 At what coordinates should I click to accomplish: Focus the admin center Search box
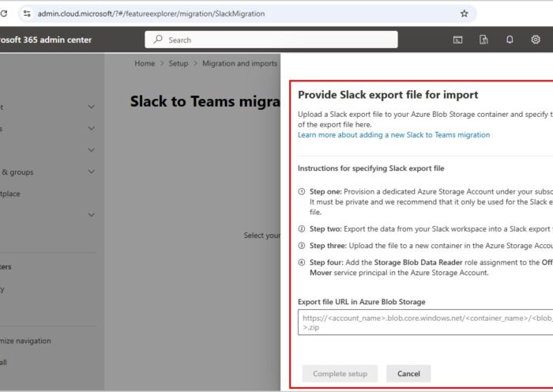click(x=271, y=40)
